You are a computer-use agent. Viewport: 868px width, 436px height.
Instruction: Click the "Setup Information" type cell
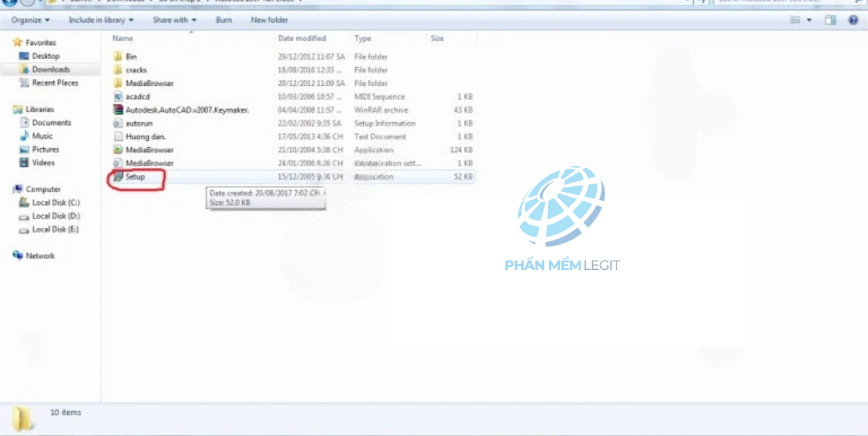384,123
